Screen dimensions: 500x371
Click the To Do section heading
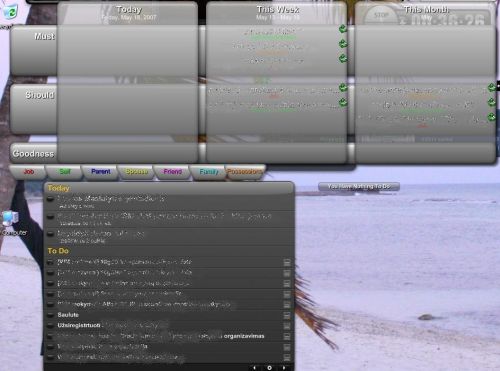(x=58, y=251)
